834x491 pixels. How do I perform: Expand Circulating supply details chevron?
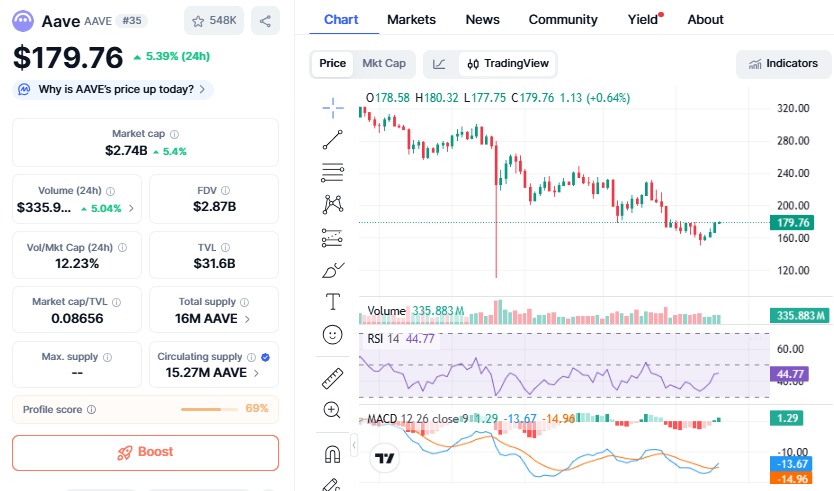click(256, 373)
